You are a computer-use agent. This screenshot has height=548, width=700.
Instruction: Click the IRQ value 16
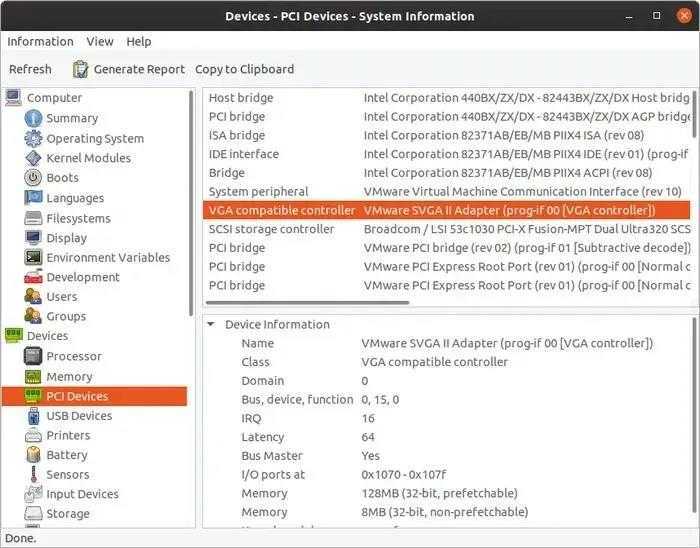[x=368, y=419]
